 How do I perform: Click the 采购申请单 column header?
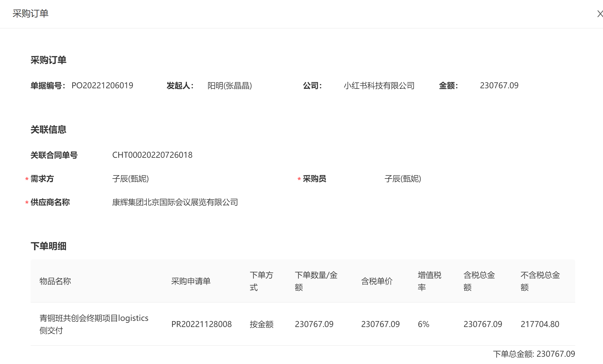point(191,281)
